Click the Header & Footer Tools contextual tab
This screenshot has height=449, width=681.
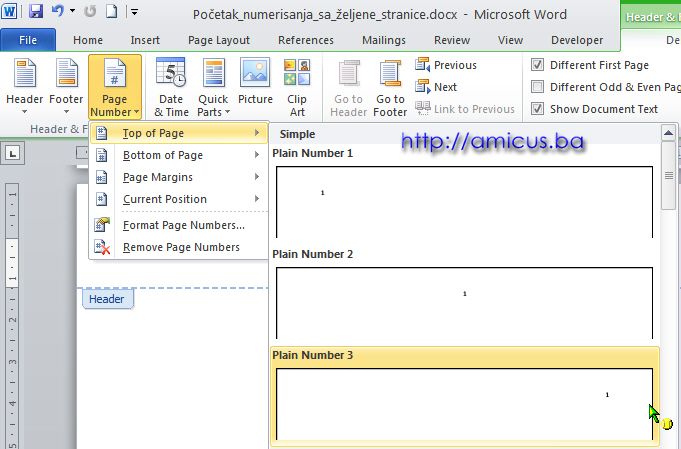coord(651,17)
